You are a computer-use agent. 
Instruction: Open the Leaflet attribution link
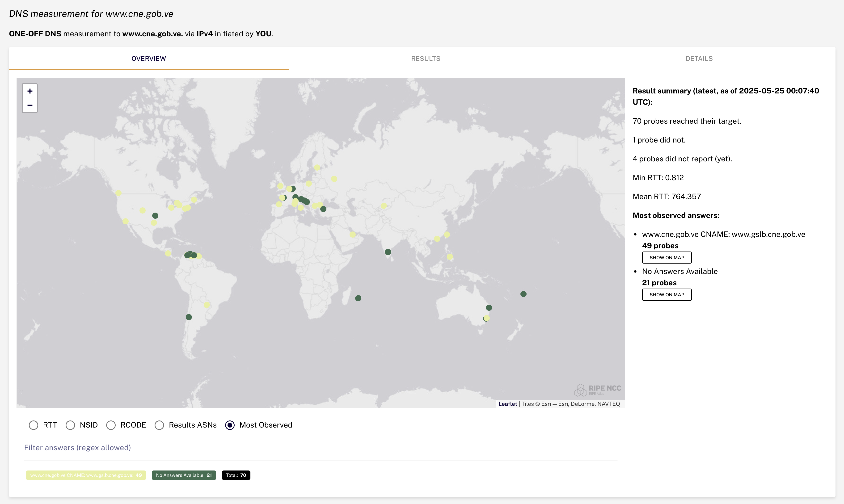(507, 404)
